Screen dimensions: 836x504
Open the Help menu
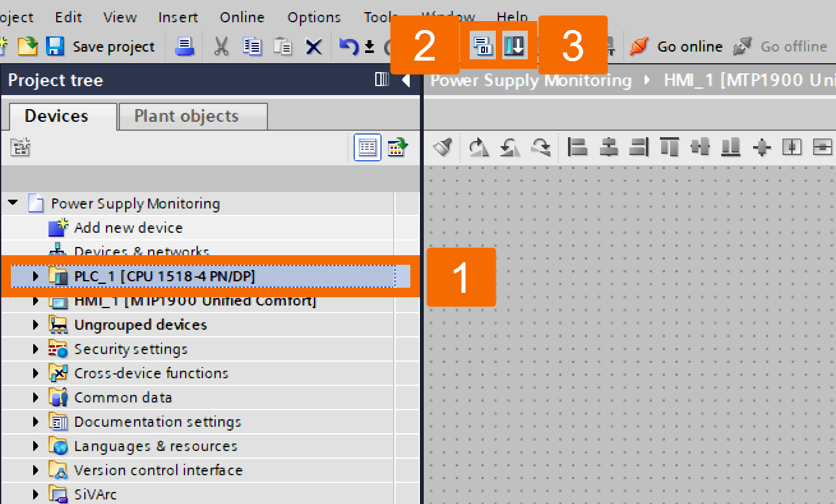pyautogui.click(x=512, y=17)
